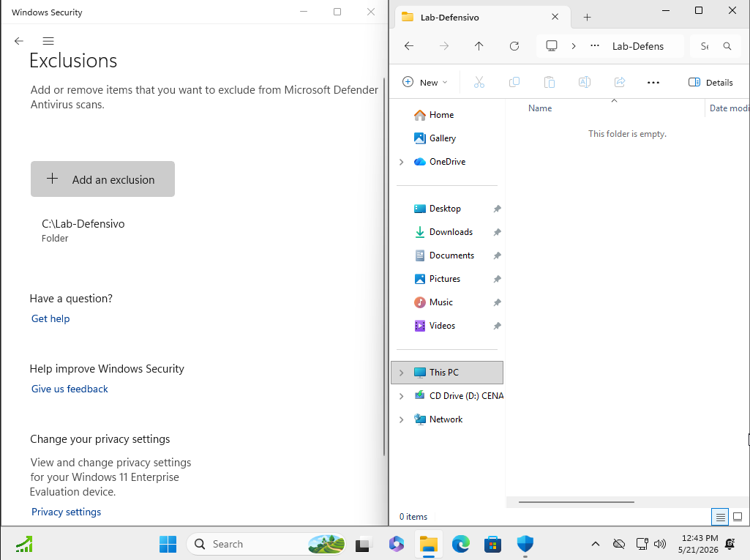Go back in Windows Security
Image resolution: width=750 pixels, height=560 pixels.
18,41
